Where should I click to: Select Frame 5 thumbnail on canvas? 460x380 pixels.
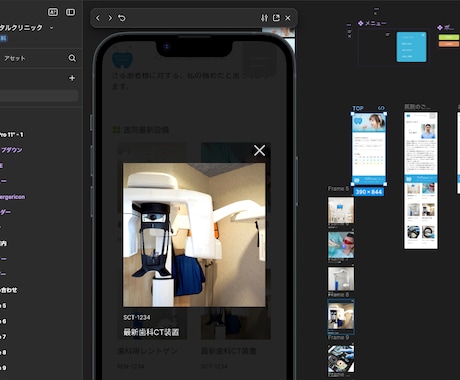pyautogui.click(x=341, y=210)
